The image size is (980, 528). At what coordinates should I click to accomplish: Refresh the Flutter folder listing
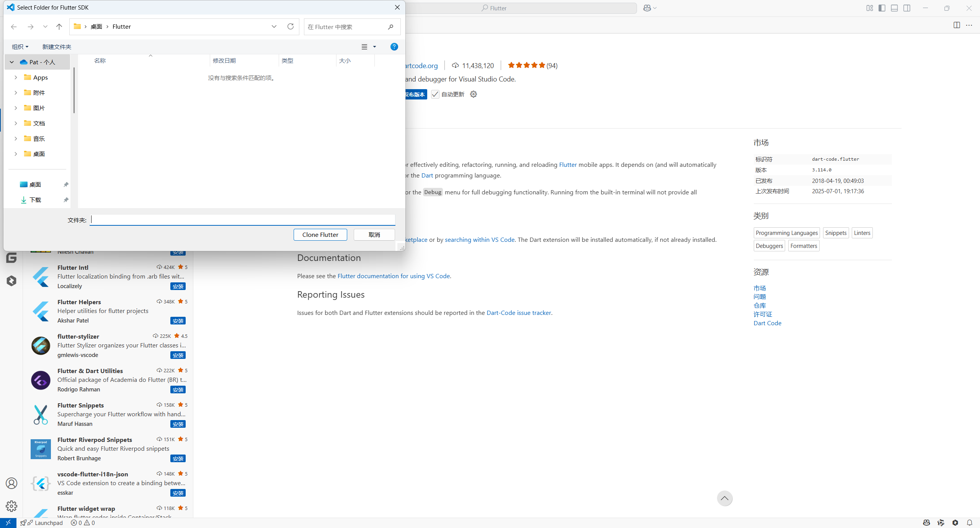coord(291,26)
